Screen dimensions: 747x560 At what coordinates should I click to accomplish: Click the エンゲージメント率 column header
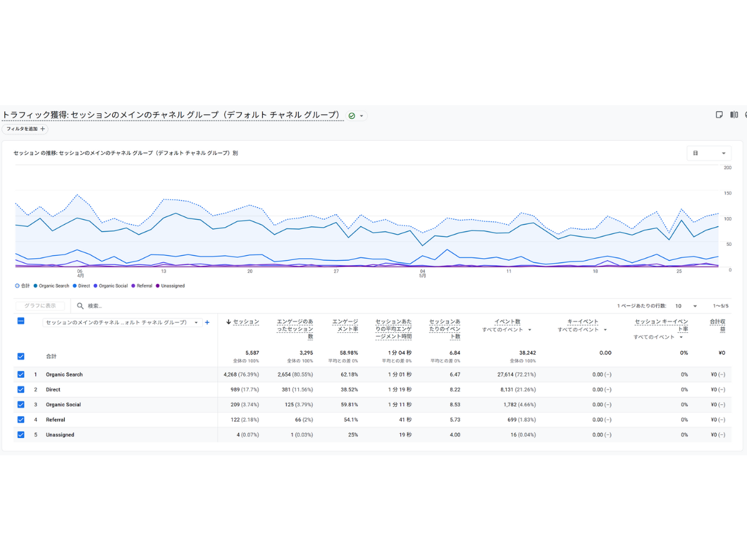[x=345, y=325]
